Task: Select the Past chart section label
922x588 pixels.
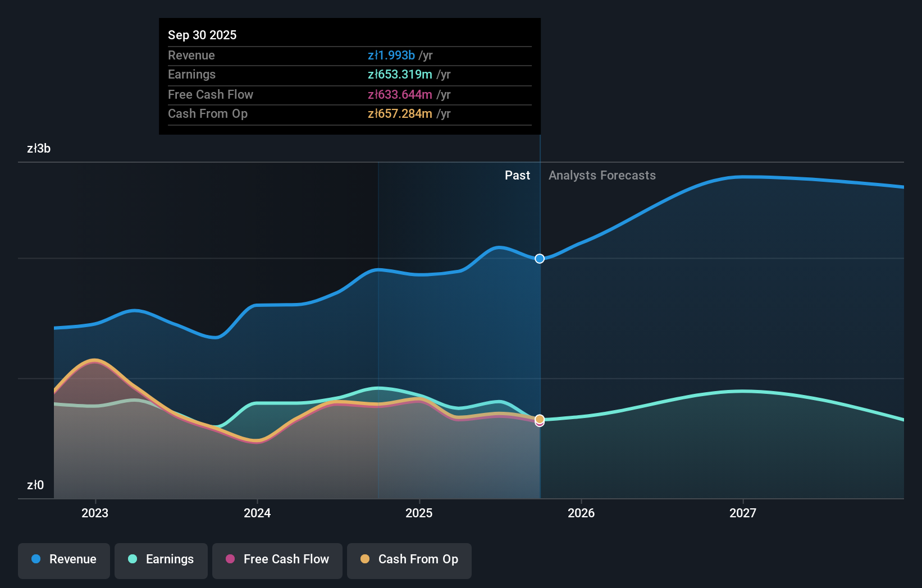Action: 517,175
